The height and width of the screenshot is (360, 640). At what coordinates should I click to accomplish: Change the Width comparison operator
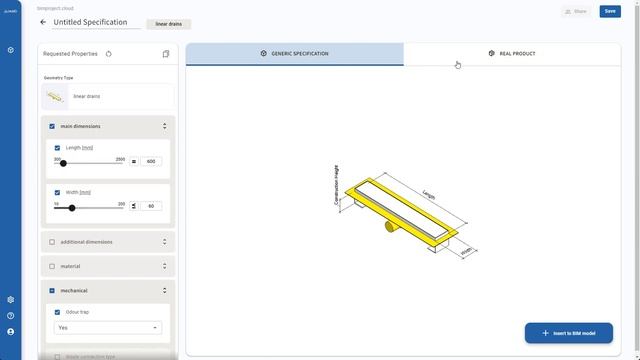[134, 206]
